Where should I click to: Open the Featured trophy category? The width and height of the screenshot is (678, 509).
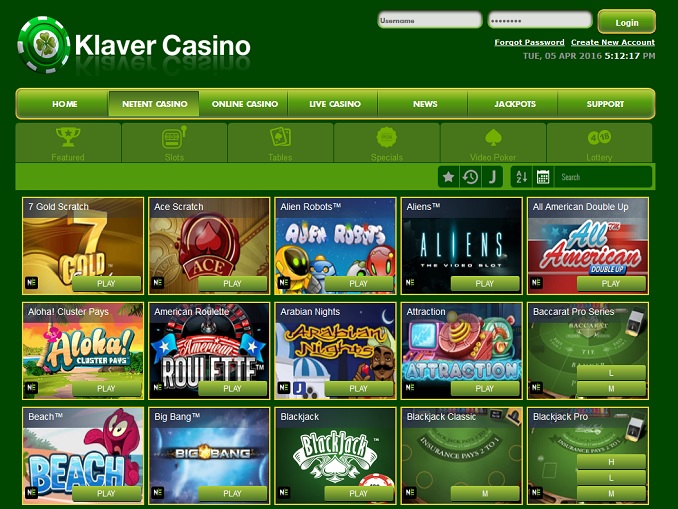pos(68,143)
